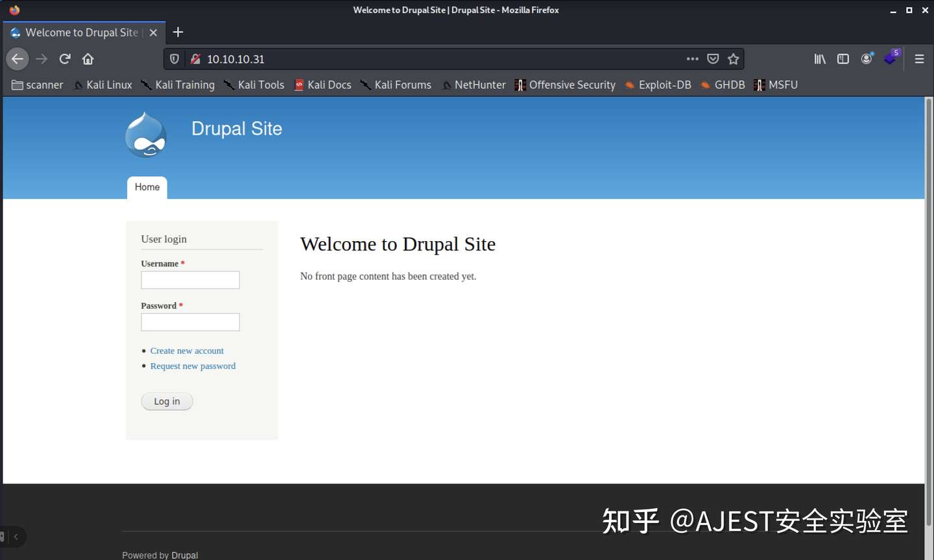Open the GHDB bookmark

click(723, 85)
